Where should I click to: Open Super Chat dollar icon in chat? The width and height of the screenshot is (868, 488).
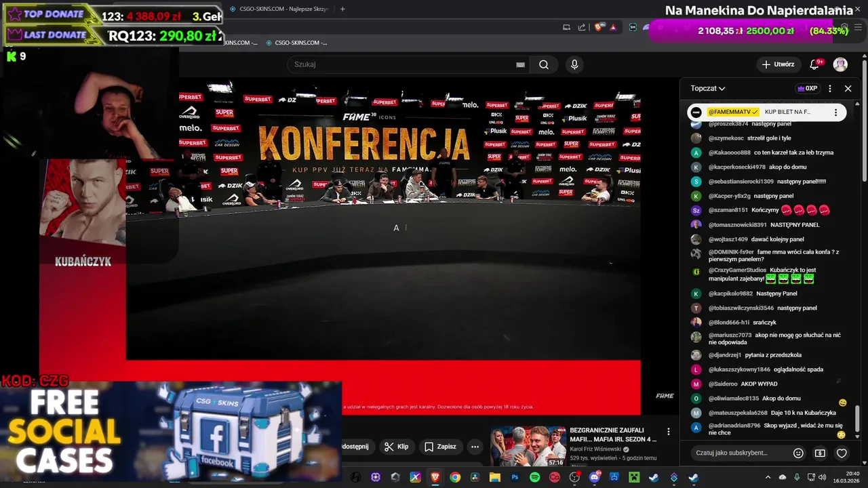820,453
